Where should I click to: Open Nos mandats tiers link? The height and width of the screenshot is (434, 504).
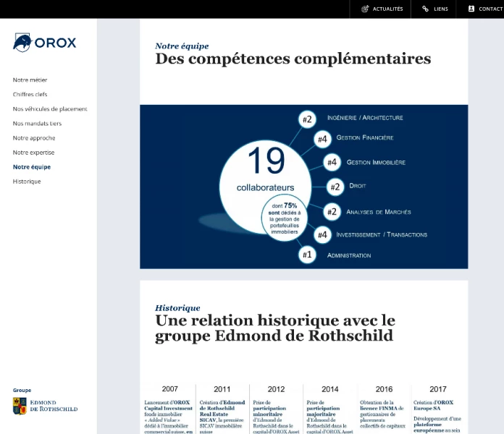(x=37, y=123)
